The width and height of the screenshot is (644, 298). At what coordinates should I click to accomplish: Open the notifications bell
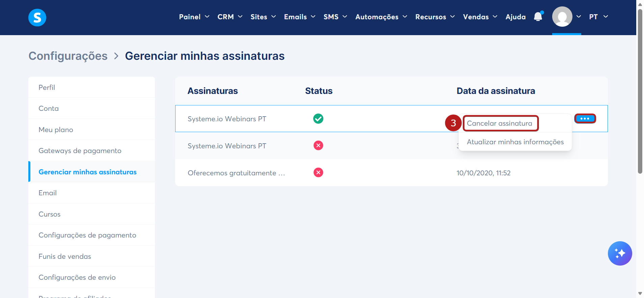(x=538, y=17)
